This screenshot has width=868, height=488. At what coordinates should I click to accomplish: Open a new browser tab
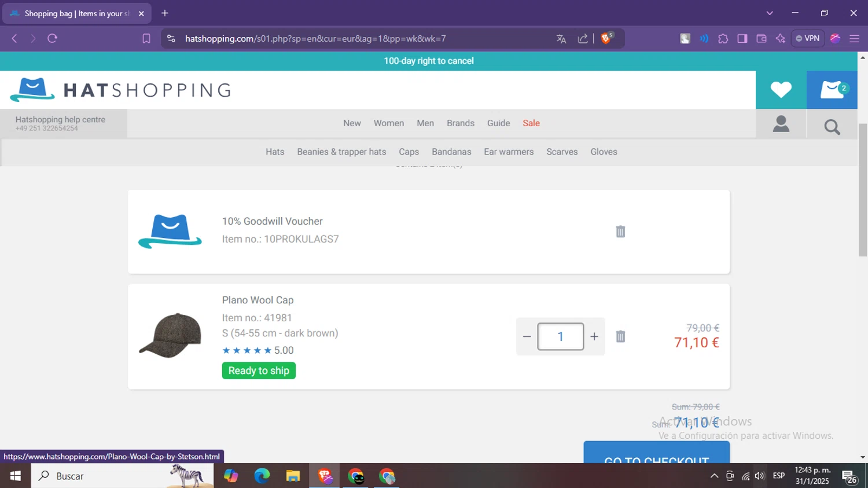[165, 13]
